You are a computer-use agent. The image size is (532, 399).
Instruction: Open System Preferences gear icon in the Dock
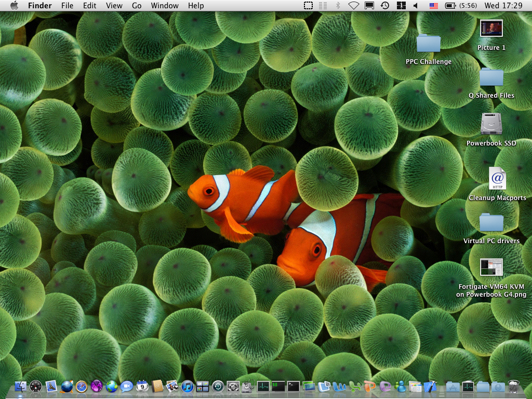pos(233,387)
